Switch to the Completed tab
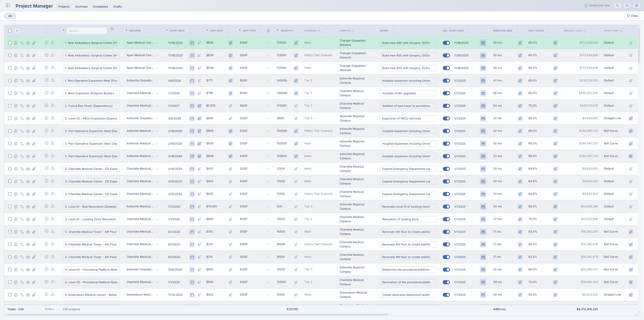The height and width of the screenshot is (320, 644). click(x=100, y=7)
